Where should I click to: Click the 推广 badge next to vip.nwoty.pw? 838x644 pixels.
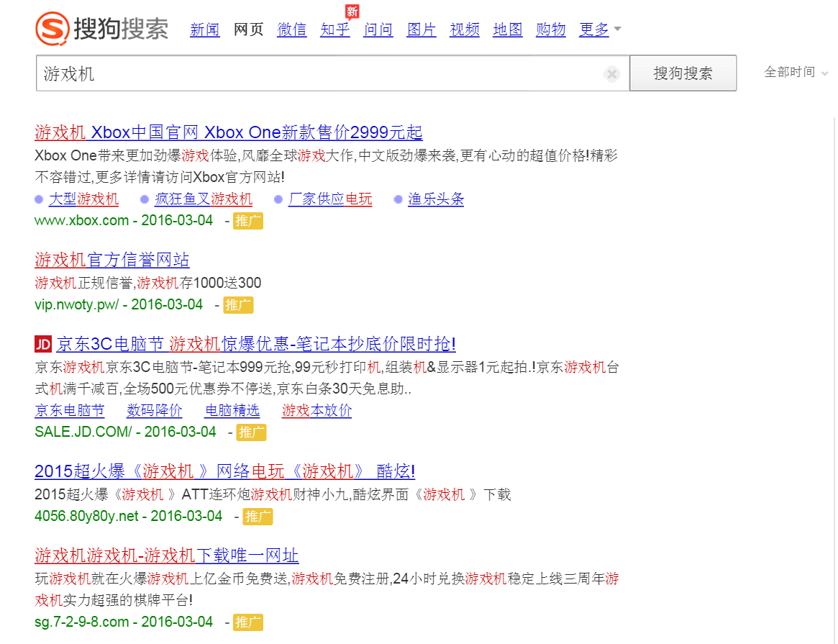coord(238,305)
